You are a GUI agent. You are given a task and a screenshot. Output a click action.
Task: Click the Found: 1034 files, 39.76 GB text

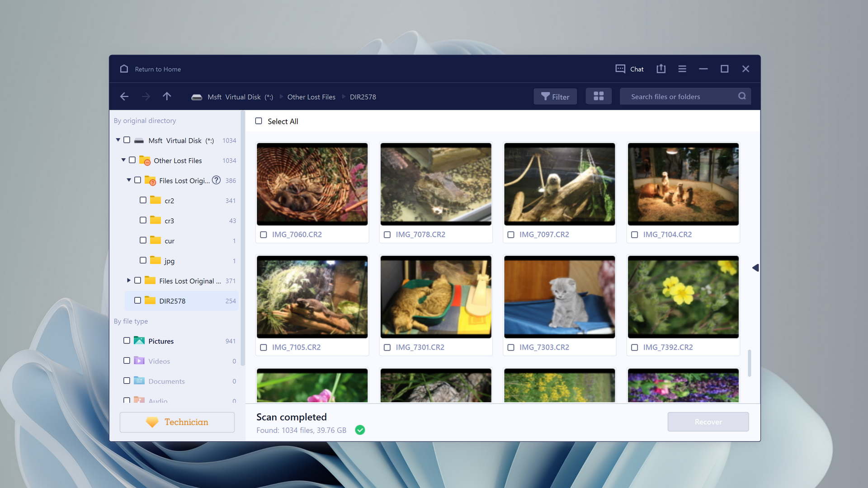(x=301, y=430)
